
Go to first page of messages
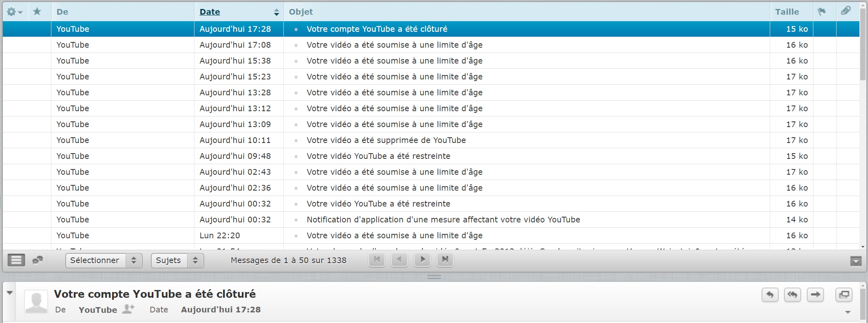[x=377, y=259]
